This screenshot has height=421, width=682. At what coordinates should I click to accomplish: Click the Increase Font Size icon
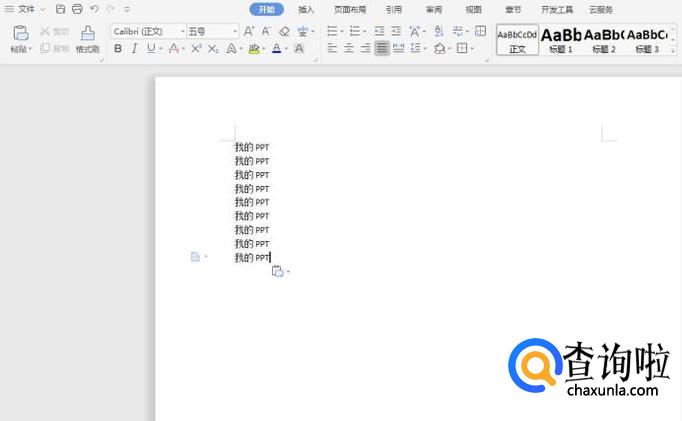click(250, 32)
